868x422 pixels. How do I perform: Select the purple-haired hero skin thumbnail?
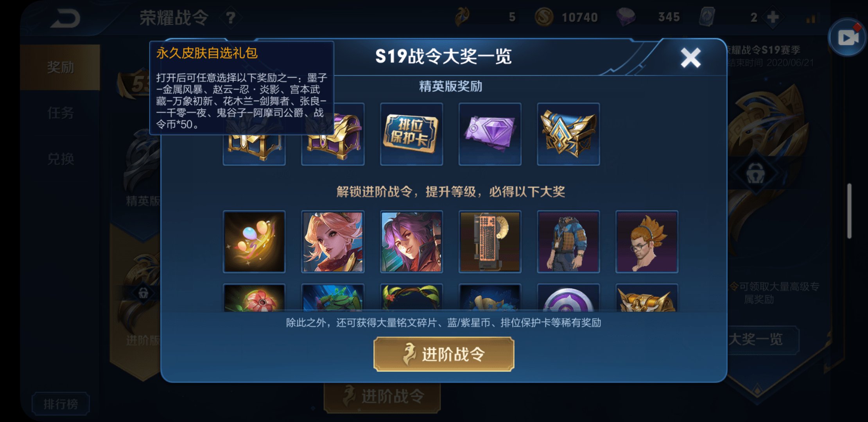[x=411, y=241]
